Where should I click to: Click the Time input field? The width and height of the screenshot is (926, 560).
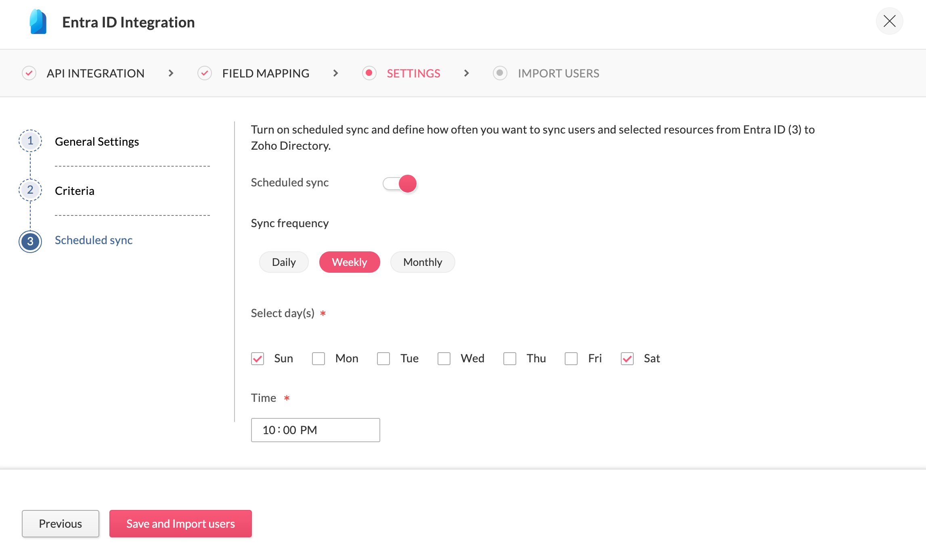pyautogui.click(x=315, y=430)
